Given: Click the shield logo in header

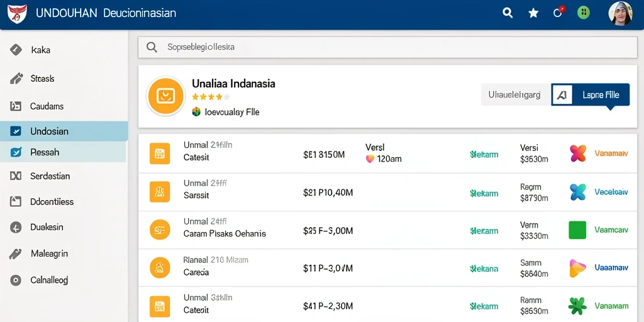Looking at the screenshot, I should pyautogui.click(x=17, y=13).
